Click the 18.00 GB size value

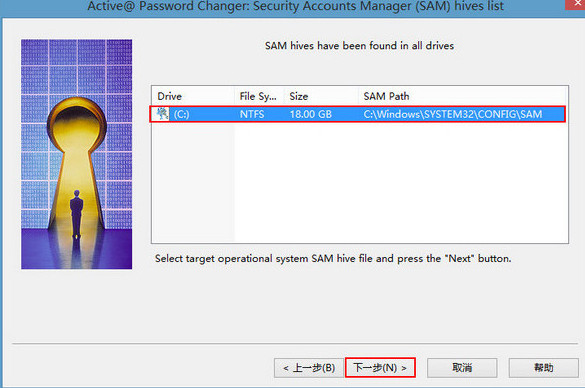point(310,114)
